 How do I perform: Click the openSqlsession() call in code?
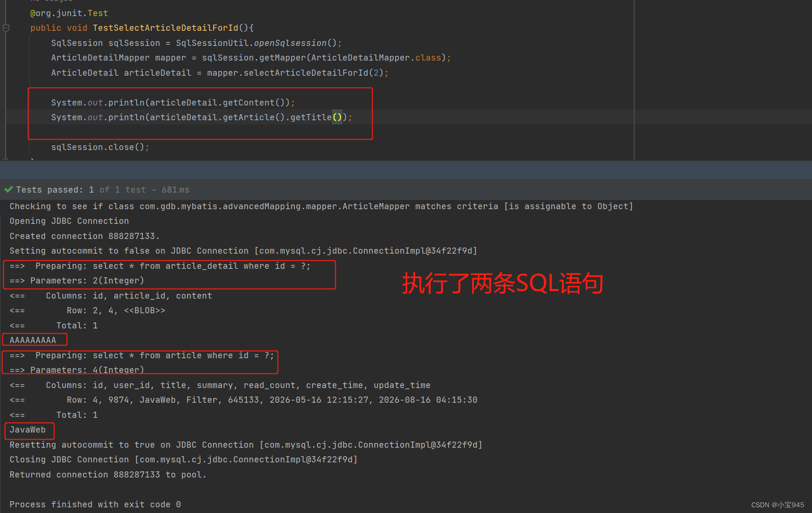295,43
